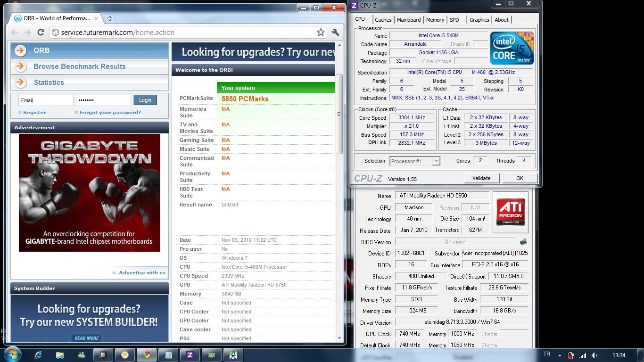Click the Multiplier value x 21.0

[412, 126]
